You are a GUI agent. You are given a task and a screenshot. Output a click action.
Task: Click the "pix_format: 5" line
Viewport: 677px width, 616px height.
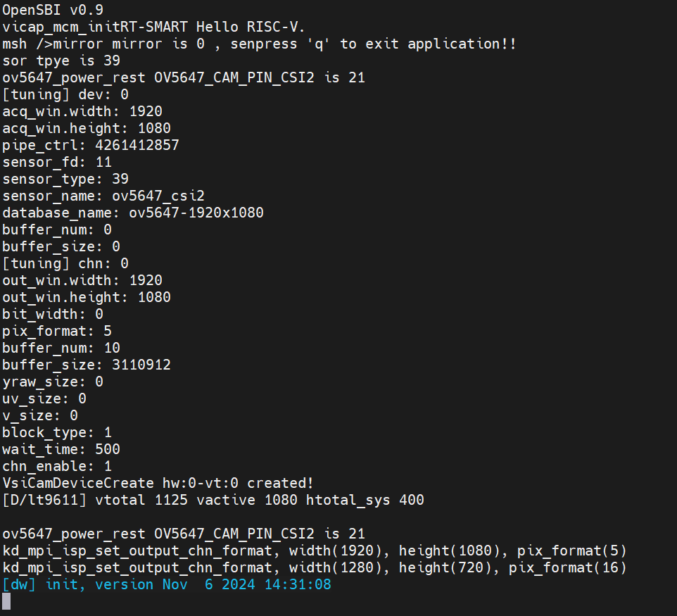point(57,331)
